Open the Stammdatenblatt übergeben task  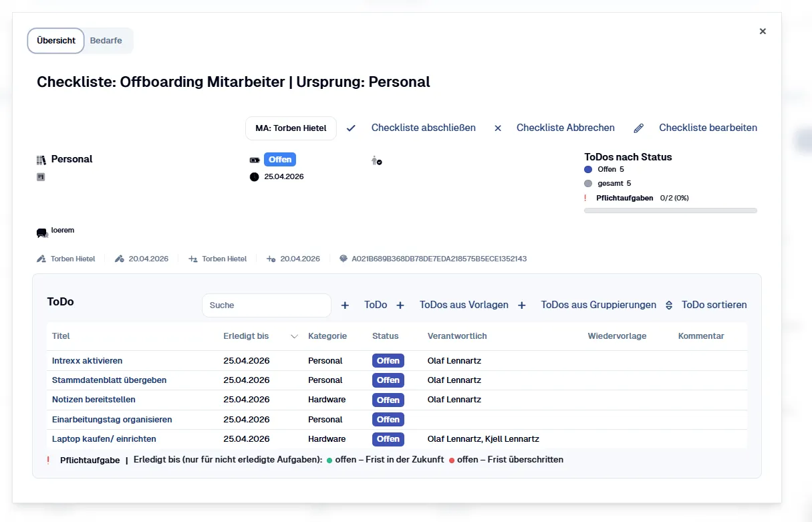[109, 380]
